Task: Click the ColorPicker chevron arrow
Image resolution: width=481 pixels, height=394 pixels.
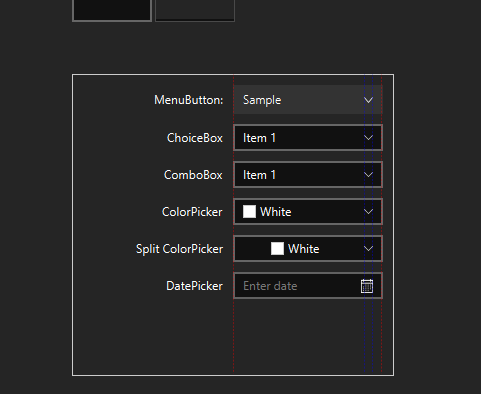Action: (x=368, y=212)
